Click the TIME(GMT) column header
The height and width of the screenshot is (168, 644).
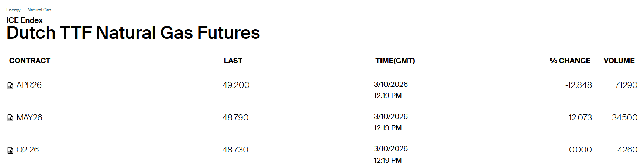point(395,61)
